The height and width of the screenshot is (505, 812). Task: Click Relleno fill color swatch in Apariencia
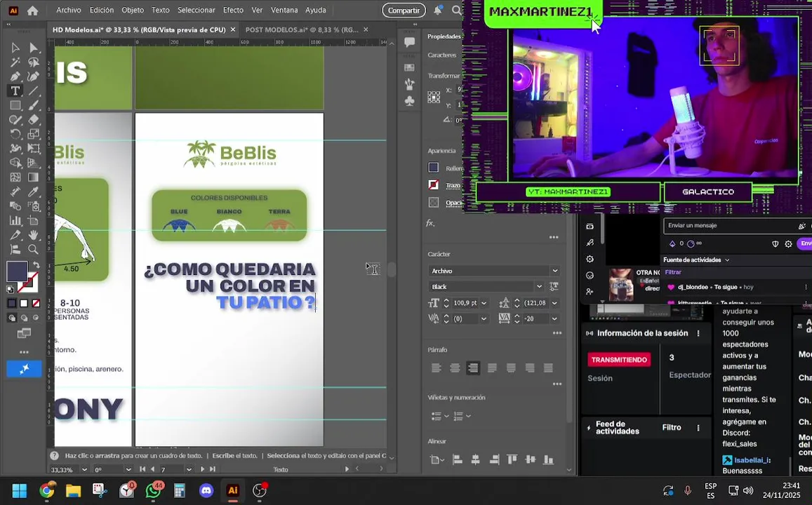click(434, 168)
